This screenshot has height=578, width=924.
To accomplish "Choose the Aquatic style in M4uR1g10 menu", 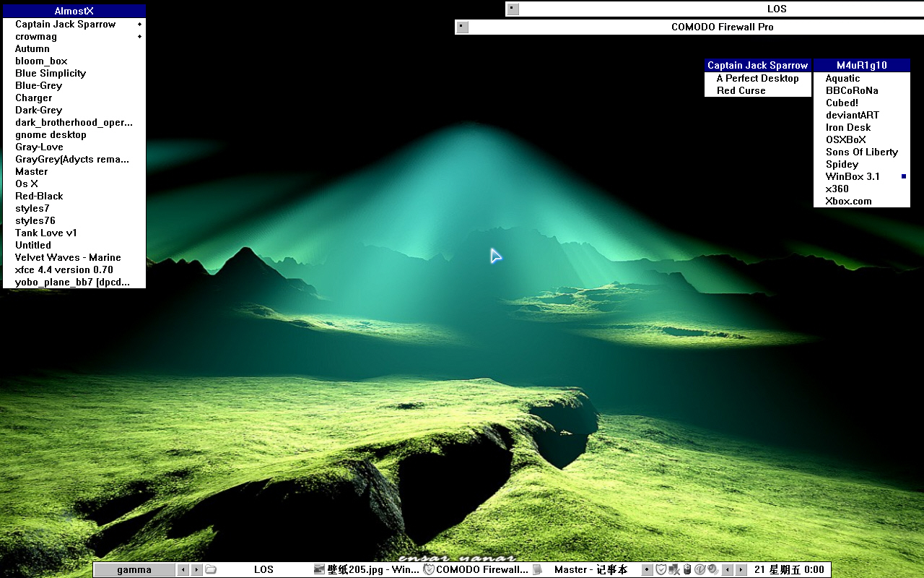I will [x=842, y=78].
